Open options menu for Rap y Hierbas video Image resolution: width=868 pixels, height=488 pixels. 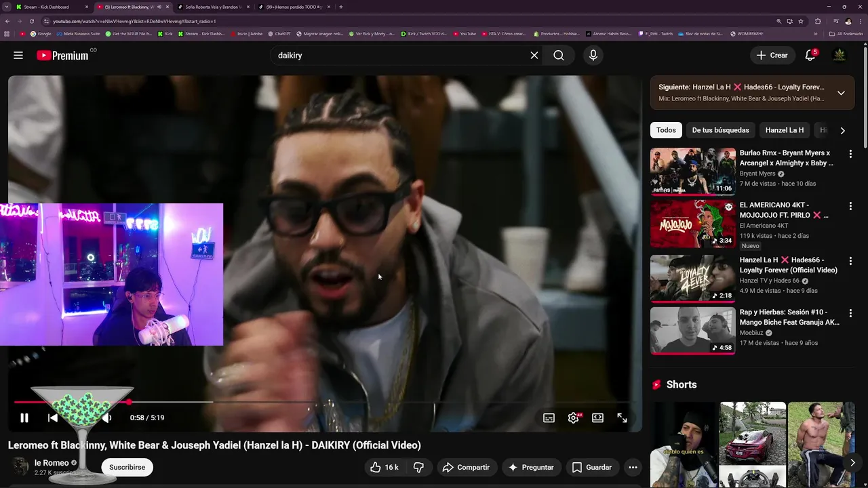pyautogui.click(x=850, y=313)
